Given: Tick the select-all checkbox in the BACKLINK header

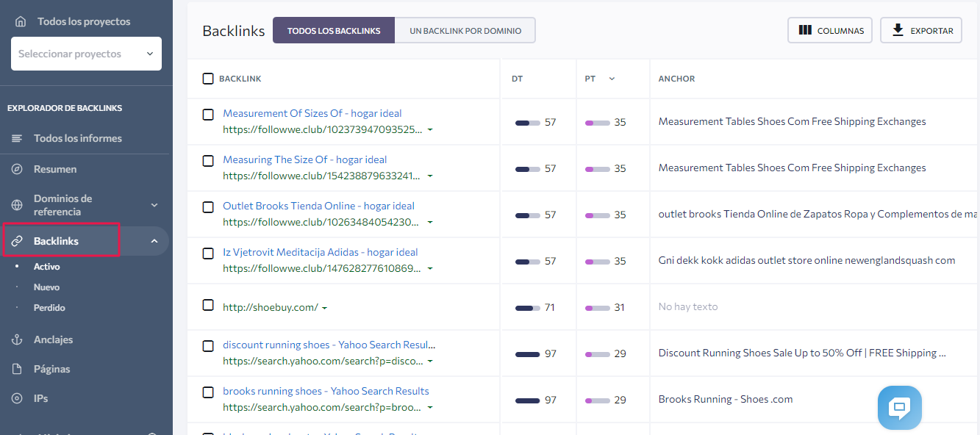Looking at the screenshot, I should [x=208, y=79].
